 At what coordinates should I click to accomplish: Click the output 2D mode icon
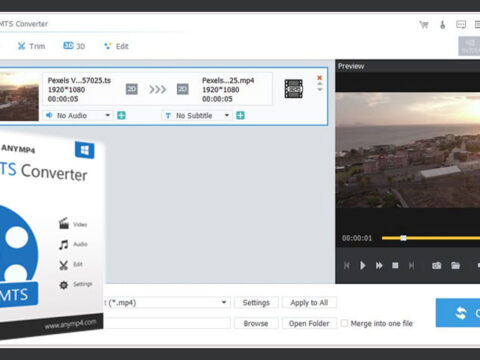pyautogui.click(x=182, y=89)
